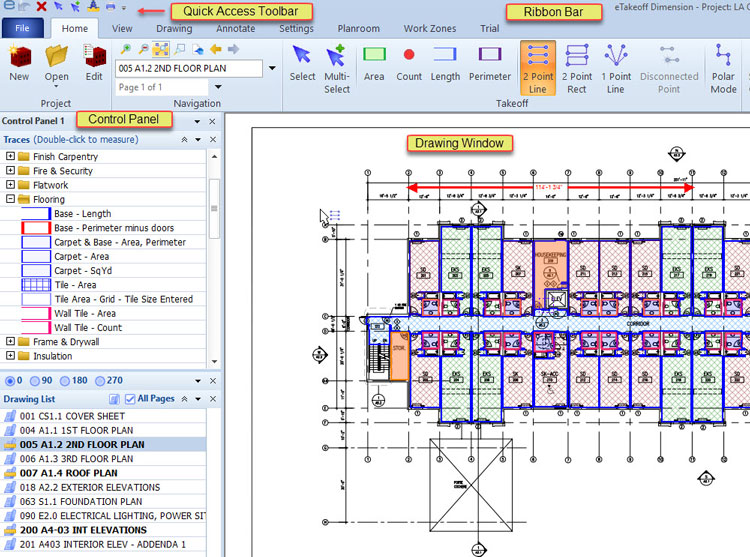Open the 007 A1.4 ROOF PLAN drawing
Viewport: 750px width, 557px height.
(68, 473)
